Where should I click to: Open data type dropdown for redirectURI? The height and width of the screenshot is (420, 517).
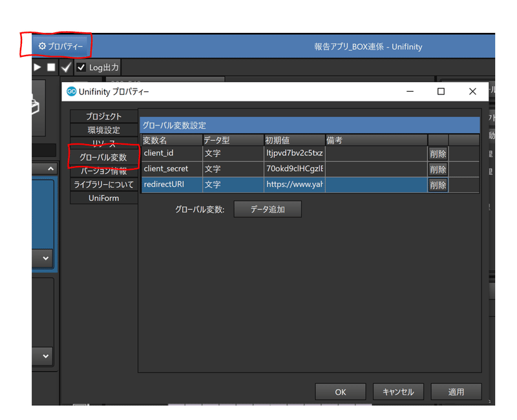pos(233,185)
